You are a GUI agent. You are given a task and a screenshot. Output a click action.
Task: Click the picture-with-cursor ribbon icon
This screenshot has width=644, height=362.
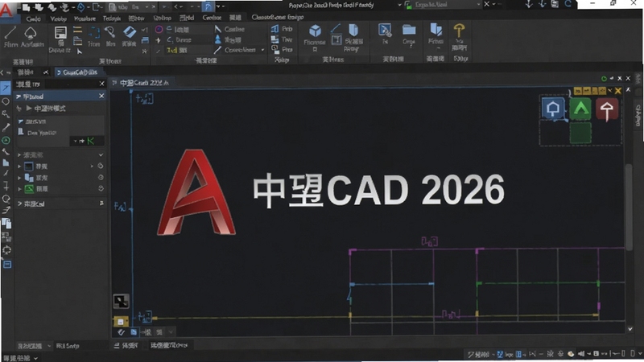(385, 30)
